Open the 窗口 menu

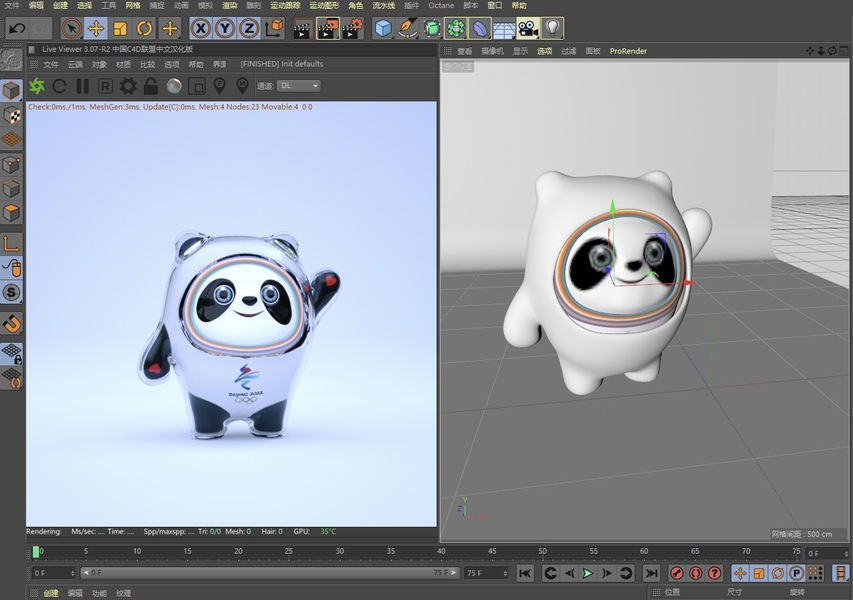coord(495,5)
